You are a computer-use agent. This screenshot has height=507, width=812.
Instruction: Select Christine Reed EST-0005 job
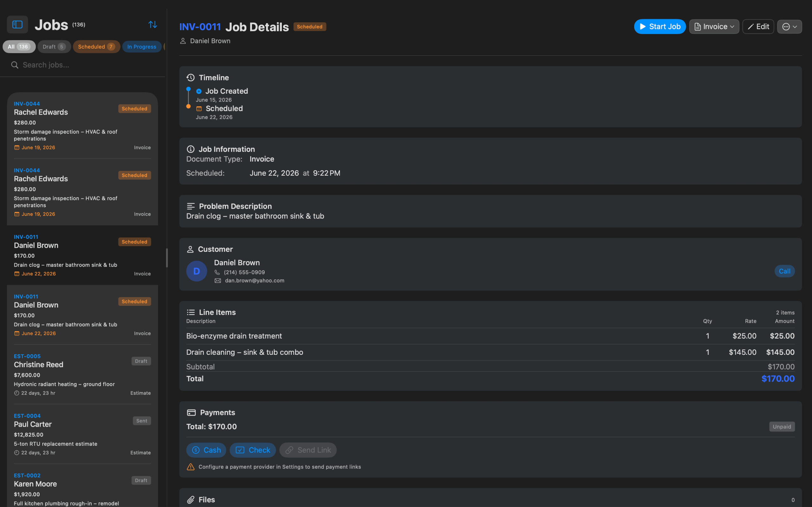click(x=82, y=374)
